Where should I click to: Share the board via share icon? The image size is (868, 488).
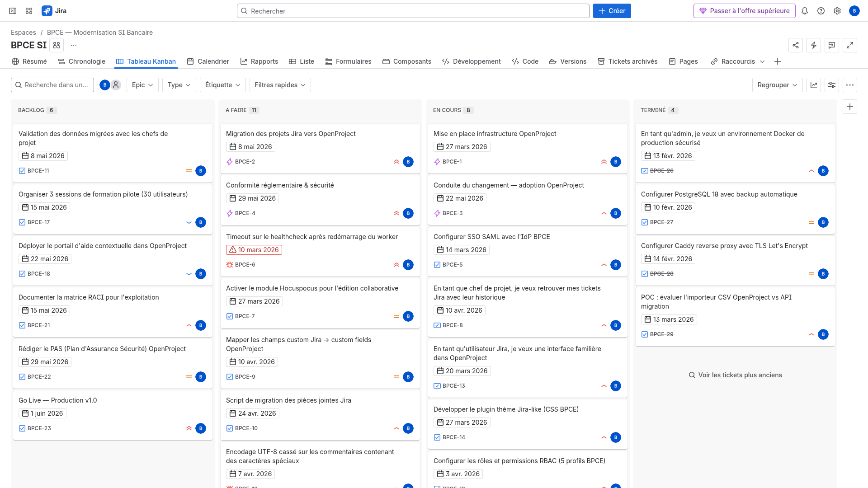pos(796,45)
